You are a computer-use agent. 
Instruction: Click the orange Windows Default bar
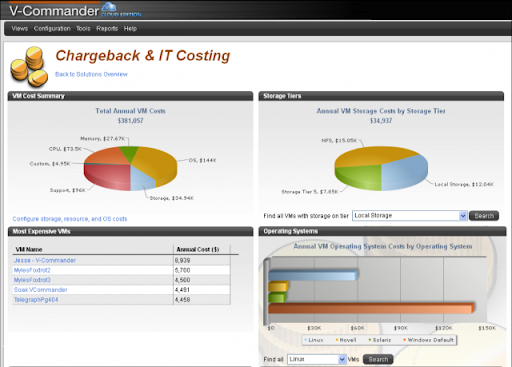click(371, 308)
